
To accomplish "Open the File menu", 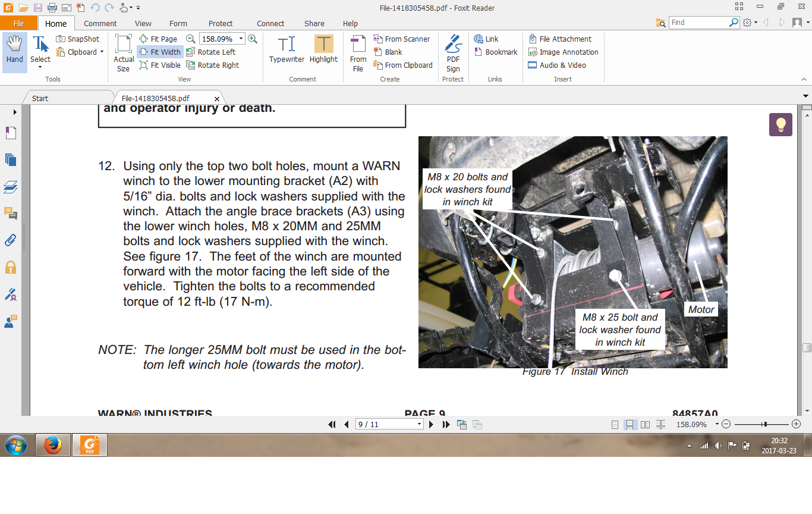I will [19, 23].
